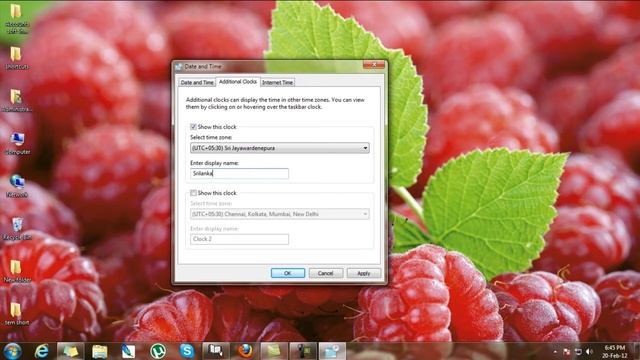Open the Windows Start menu orb

(13, 351)
